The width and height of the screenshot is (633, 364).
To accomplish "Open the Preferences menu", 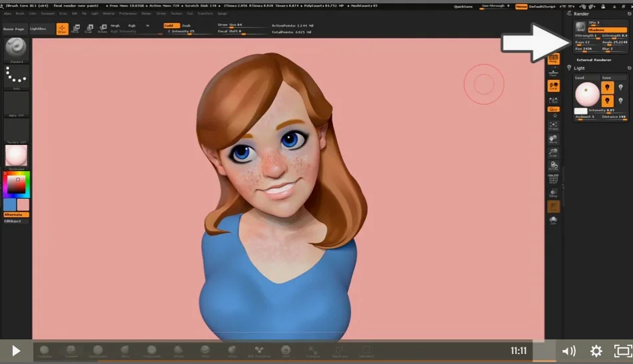I will coord(127,13).
